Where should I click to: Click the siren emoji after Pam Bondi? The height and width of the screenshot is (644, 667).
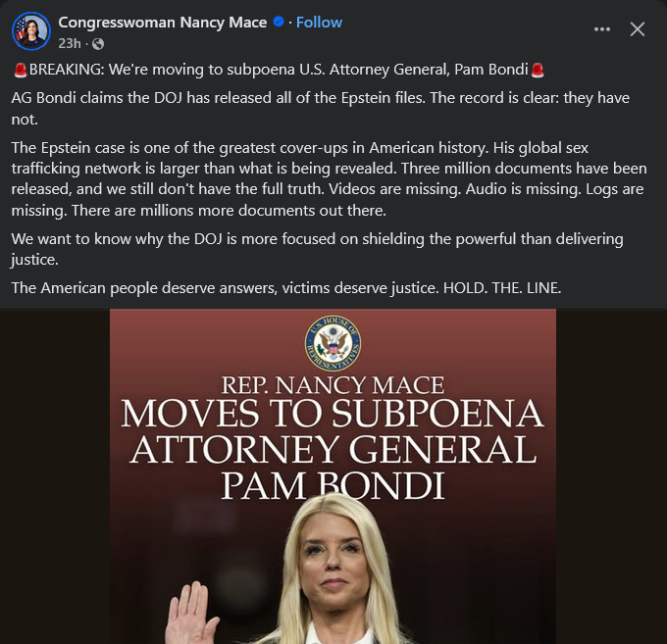coord(538,70)
